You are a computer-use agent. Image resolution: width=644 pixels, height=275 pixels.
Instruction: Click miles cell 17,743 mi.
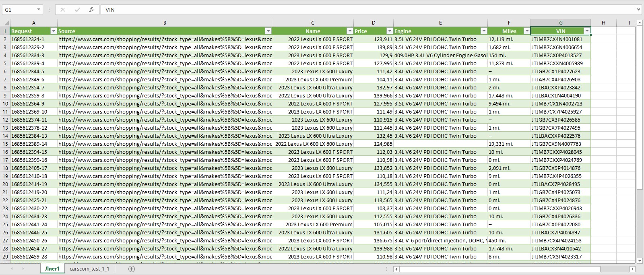[509, 248]
